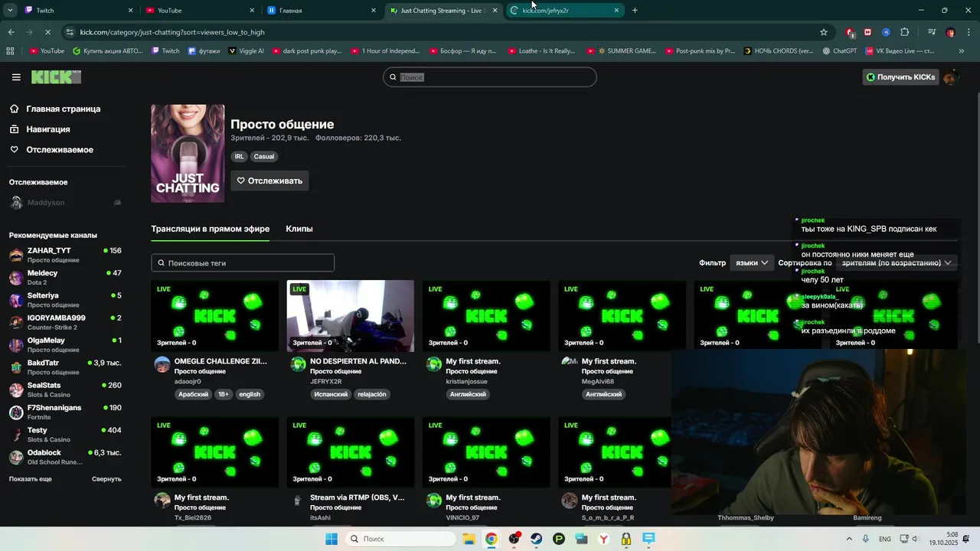Image resolution: width=980 pixels, height=551 pixels.
Task: Click the relajación stream tag
Action: 372,395
